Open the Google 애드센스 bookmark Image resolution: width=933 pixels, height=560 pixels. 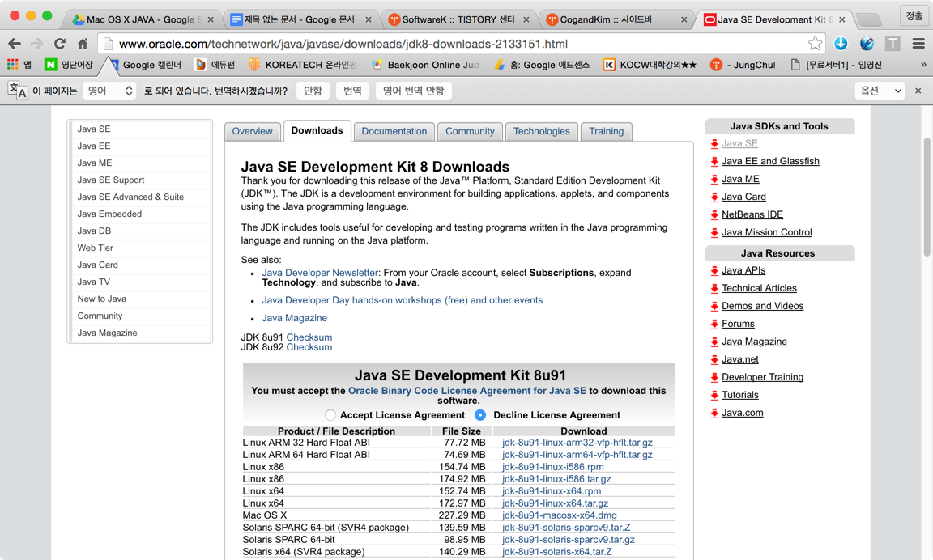[x=542, y=65]
